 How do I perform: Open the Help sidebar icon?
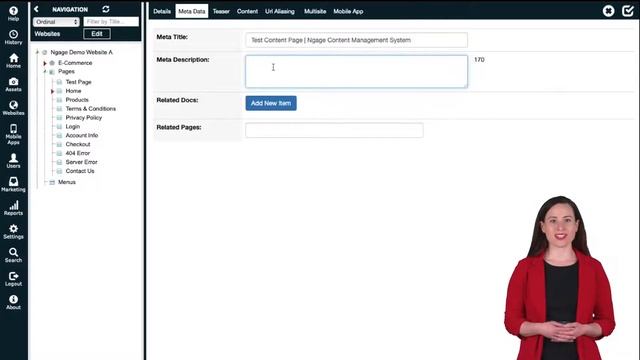[x=13, y=13]
